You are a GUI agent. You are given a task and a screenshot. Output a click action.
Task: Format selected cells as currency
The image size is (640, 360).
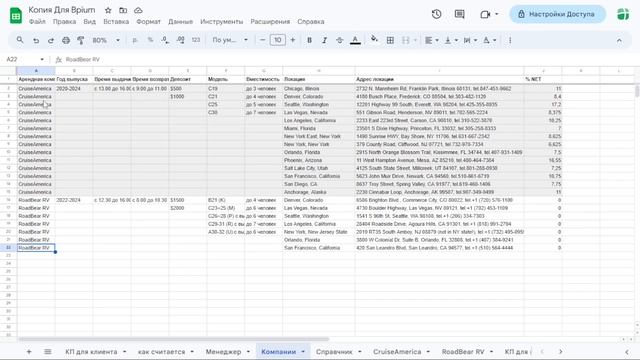pos(135,40)
